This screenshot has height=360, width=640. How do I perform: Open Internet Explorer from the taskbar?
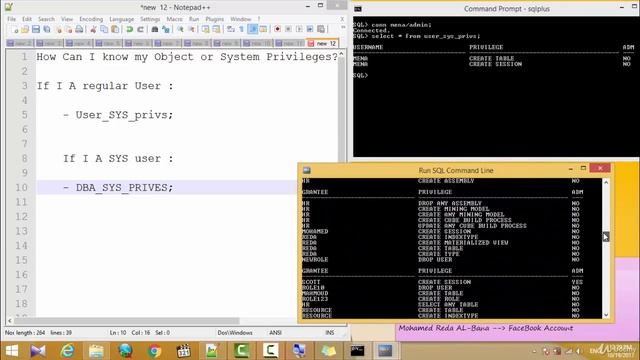pos(67,351)
